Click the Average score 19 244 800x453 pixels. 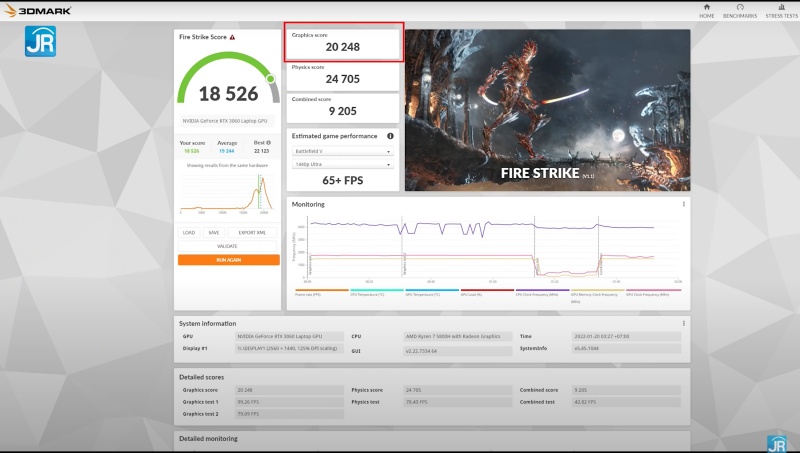click(227, 151)
